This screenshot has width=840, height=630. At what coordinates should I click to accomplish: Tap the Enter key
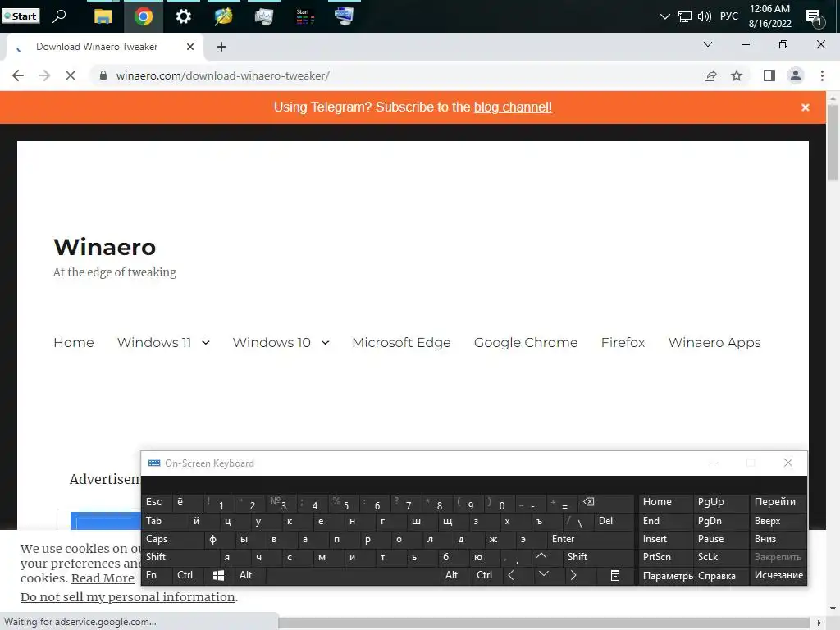[x=591, y=540]
